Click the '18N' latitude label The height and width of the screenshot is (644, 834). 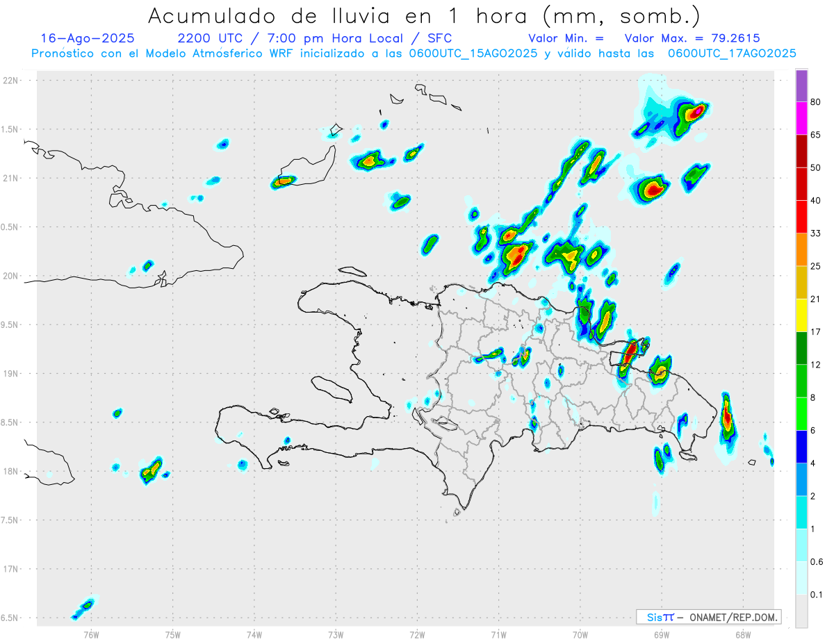(x=10, y=472)
